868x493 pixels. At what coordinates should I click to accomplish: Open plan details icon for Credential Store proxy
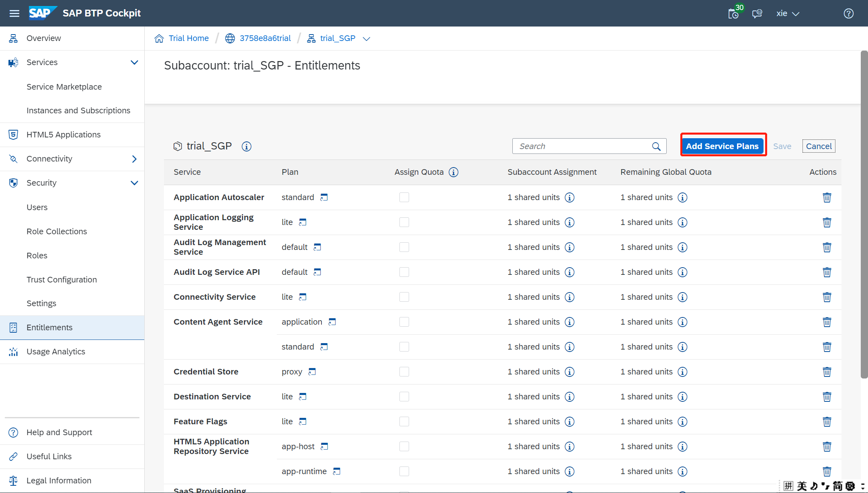pos(312,372)
